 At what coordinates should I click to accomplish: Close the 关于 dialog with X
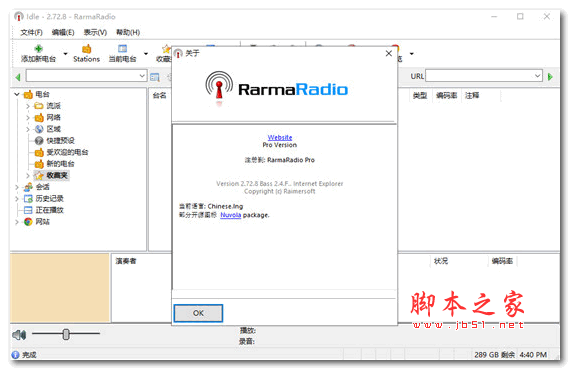pyautogui.click(x=389, y=54)
